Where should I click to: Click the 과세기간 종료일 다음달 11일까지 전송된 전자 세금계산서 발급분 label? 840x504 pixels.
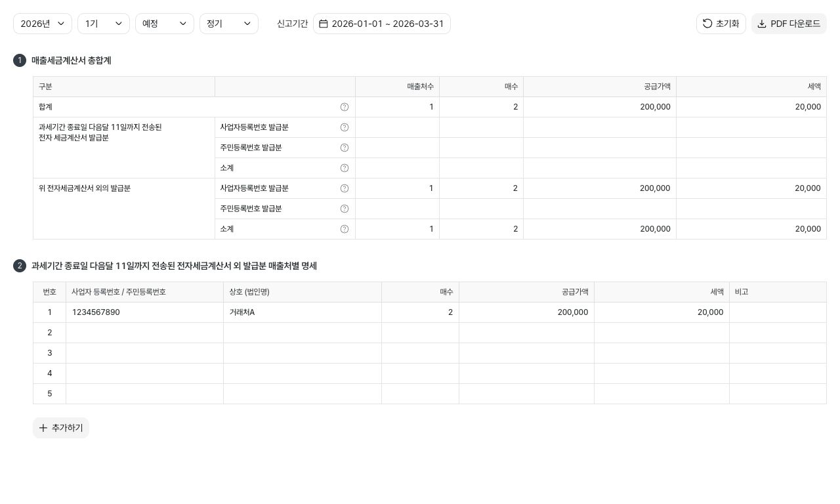(100, 133)
